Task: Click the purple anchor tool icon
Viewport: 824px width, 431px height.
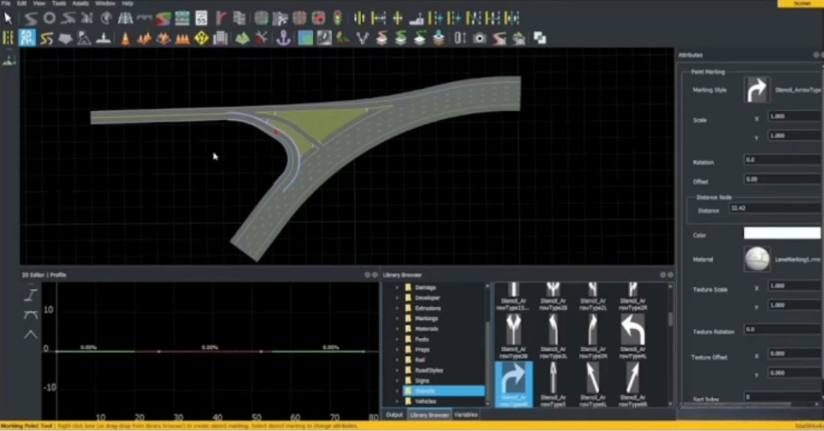Action: 283,38
